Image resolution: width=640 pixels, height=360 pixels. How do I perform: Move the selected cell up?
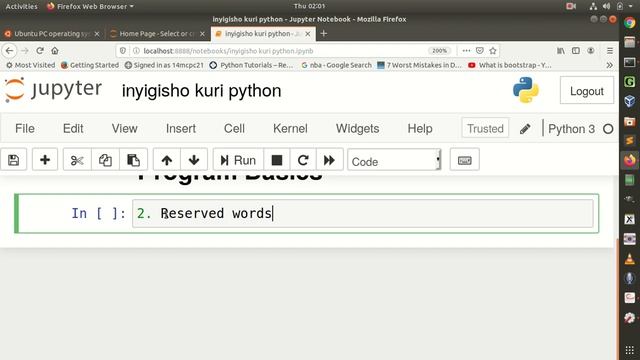tap(167, 160)
